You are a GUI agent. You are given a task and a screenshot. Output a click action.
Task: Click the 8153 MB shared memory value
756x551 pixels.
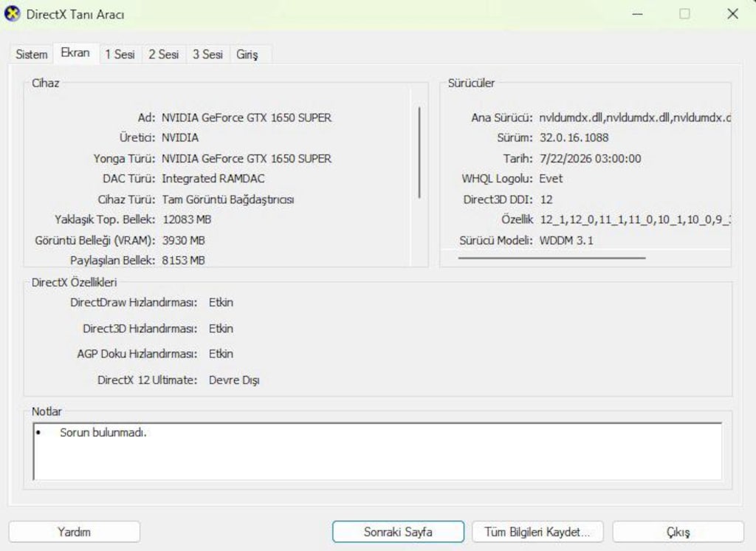(x=183, y=261)
